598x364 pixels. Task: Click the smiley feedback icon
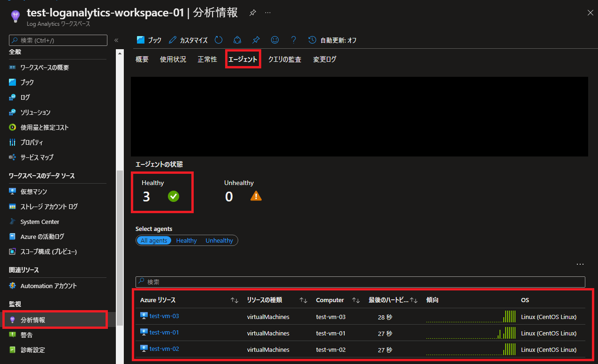tap(275, 40)
